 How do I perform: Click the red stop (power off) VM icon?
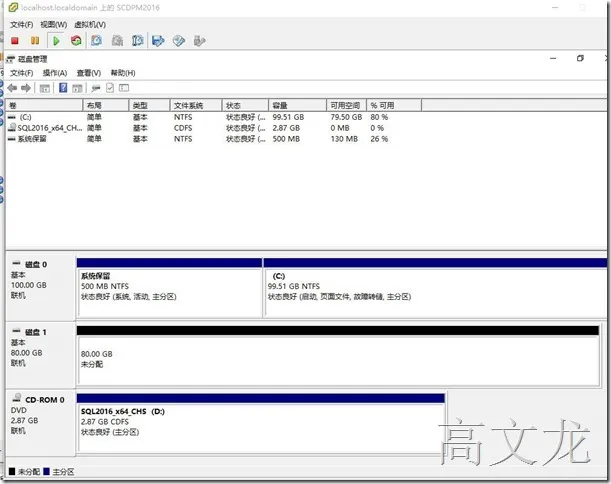(15, 41)
